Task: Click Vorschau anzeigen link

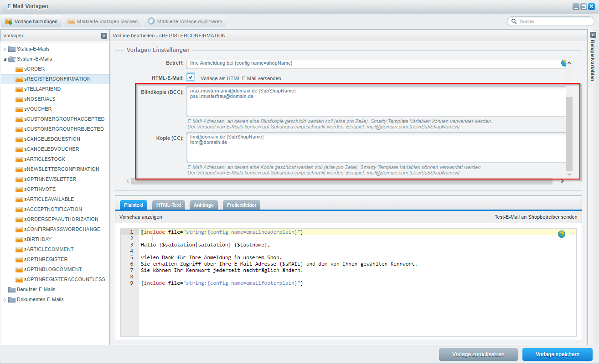Action: point(141,217)
